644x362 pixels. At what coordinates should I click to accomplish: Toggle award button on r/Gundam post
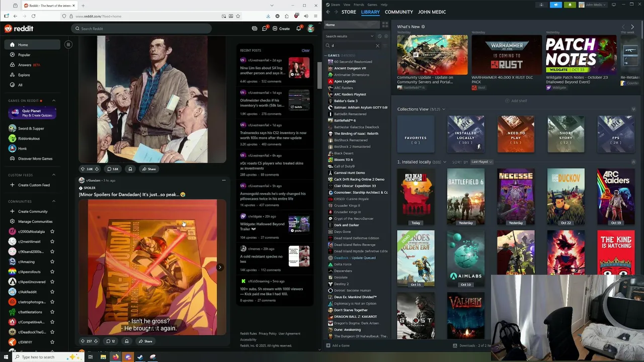coord(127,341)
